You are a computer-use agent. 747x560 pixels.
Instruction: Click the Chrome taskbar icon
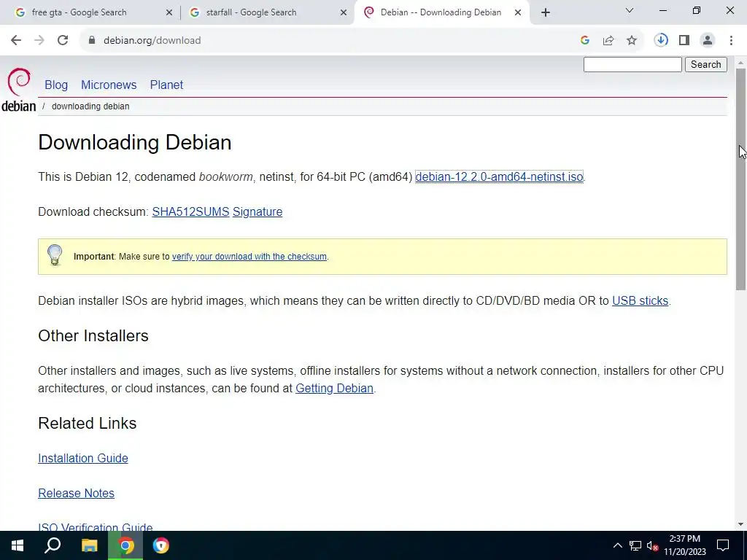(x=125, y=545)
